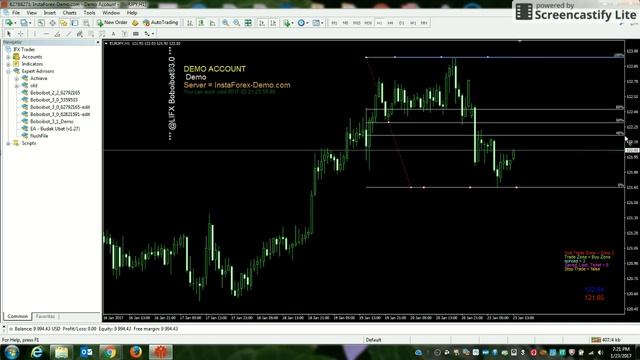640x360 pixels.
Task: Open the View menu
Action: click(x=31, y=13)
